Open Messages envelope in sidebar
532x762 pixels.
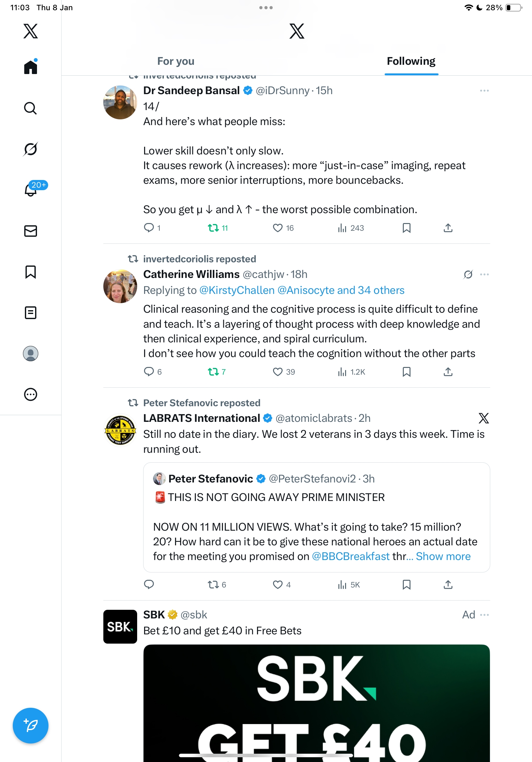[30, 231]
